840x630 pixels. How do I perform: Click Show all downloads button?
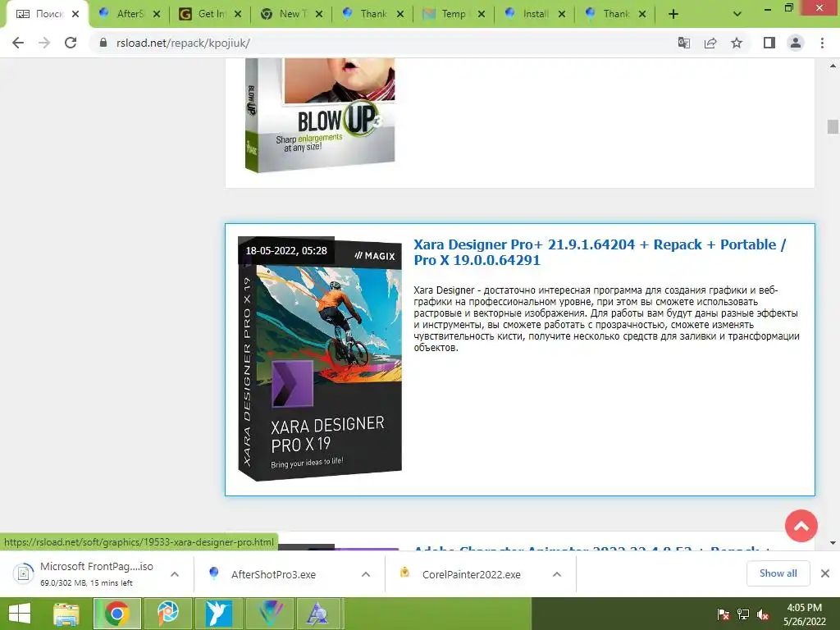(778, 573)
